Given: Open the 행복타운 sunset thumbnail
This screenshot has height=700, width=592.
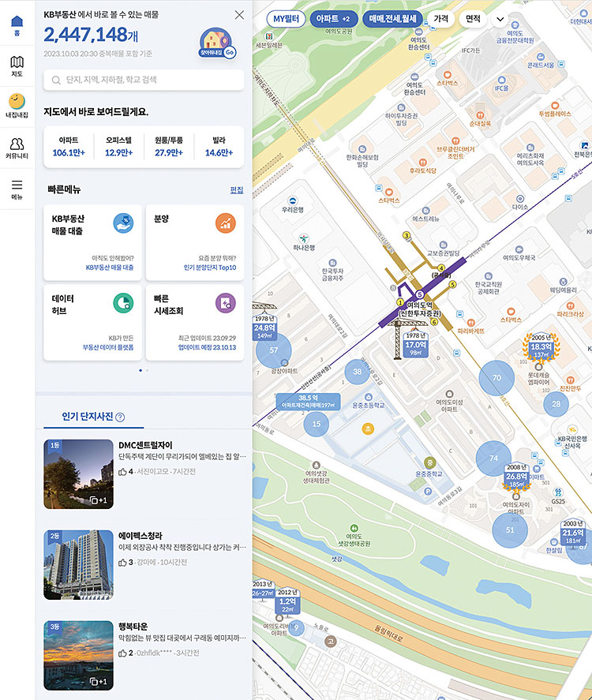Looking at the screenshot, I should coord(79,655).
